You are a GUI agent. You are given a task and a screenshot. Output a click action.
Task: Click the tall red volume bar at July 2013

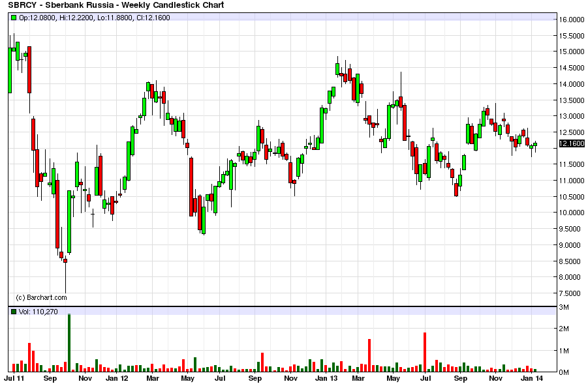[x=425, y=352]
